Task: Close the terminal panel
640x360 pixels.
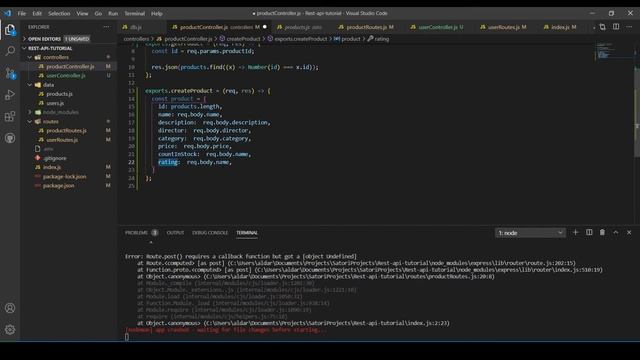Action: [x=629, y=233]
